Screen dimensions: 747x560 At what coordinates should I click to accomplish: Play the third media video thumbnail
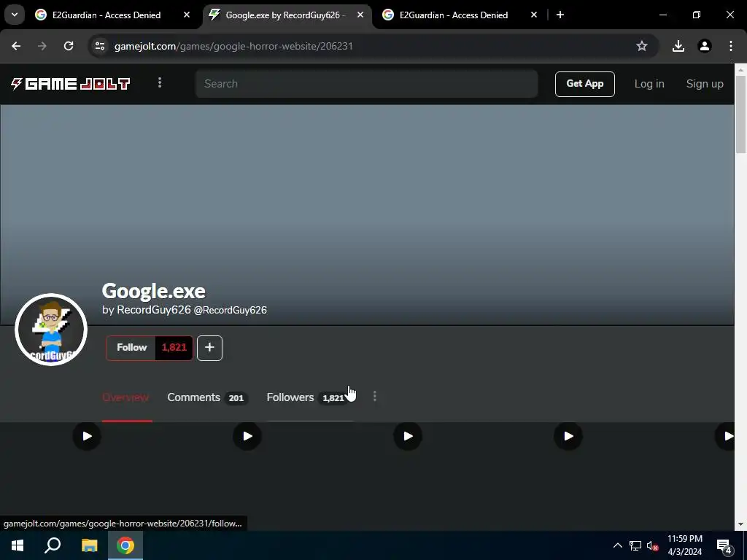[408, 436]
